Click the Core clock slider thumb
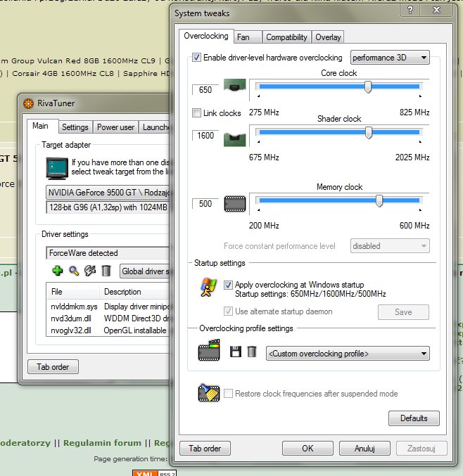Screen dimensions: 463x476 368,86
